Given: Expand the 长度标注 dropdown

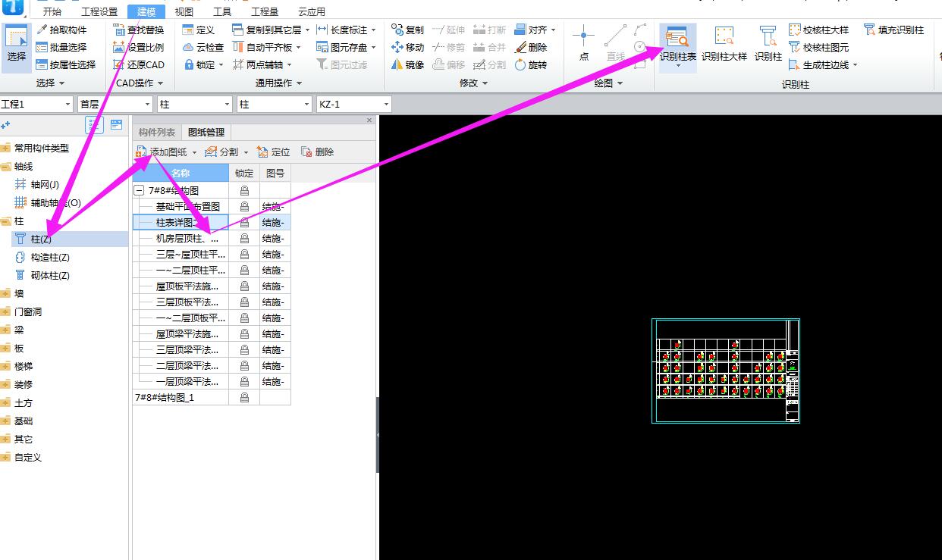Looking at the screenshot, I should (374, 30).
